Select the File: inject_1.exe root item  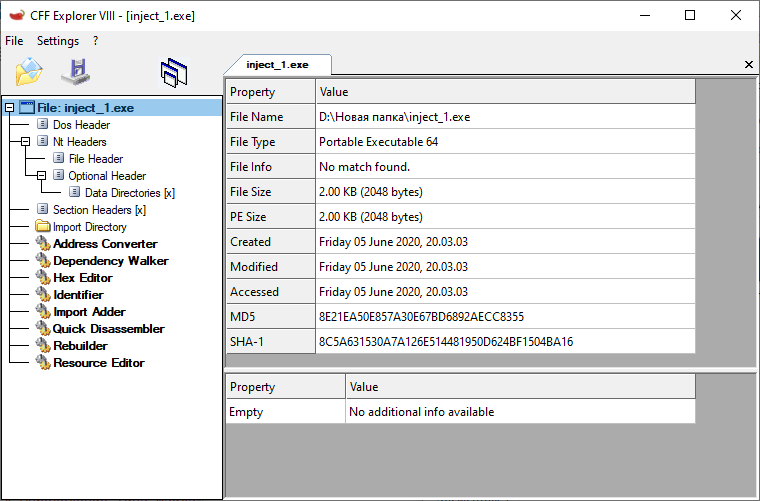(85, 108)
